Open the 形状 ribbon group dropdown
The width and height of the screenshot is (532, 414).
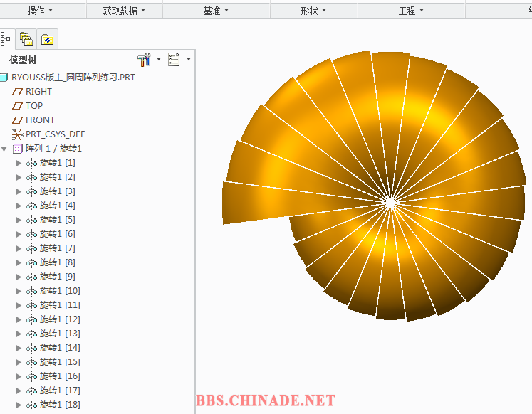(314, 11)
